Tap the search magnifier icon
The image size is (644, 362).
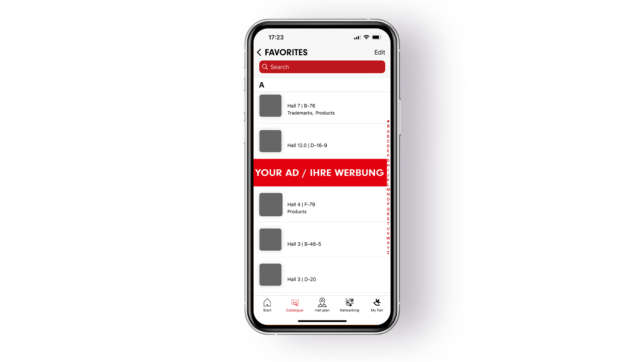(x=265, y=66)
